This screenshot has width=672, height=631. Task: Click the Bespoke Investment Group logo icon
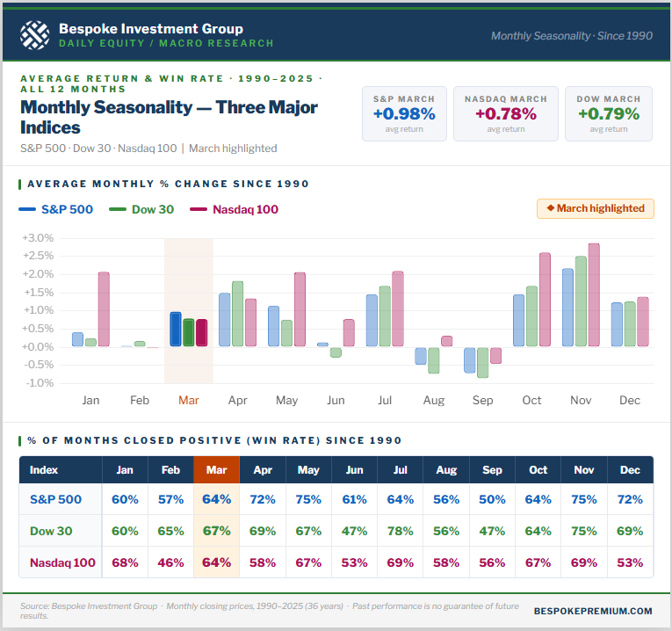tap(34, 35)
